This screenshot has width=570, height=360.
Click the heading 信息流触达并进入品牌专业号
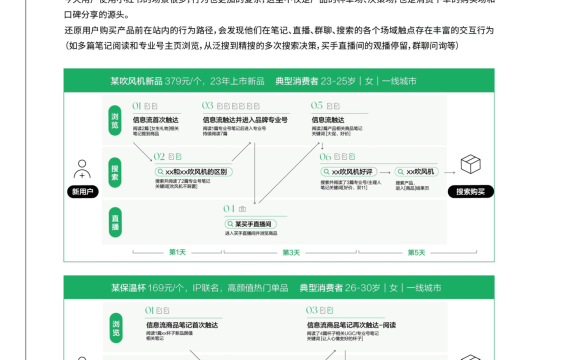(x=245, y=120)
